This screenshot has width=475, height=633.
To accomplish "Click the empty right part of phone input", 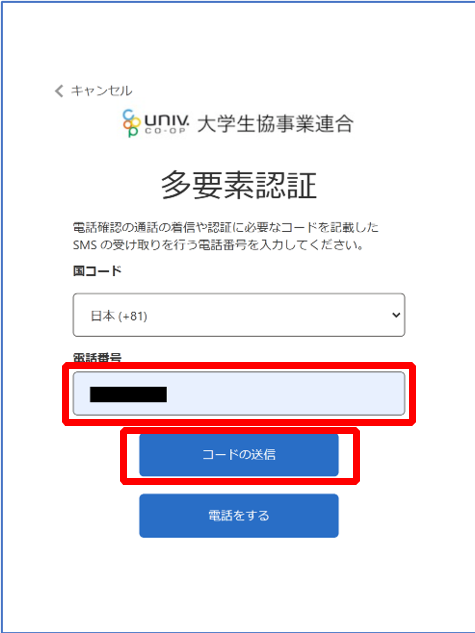I will (x=303, y=394).
